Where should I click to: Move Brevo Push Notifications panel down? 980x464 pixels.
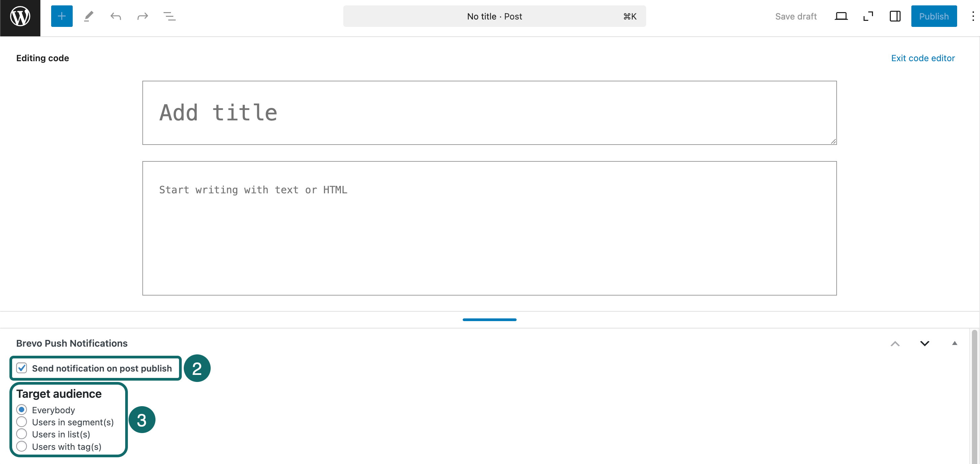[924, 344]
